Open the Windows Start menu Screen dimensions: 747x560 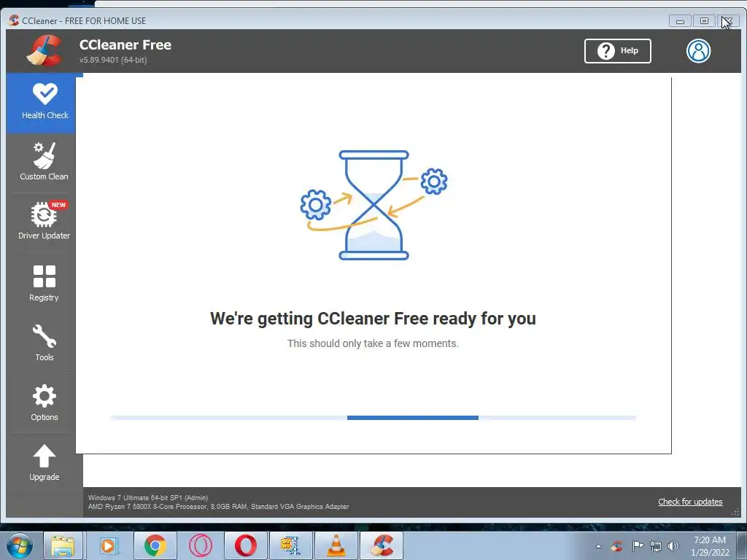pyautogui.click(x=20, y=545)
